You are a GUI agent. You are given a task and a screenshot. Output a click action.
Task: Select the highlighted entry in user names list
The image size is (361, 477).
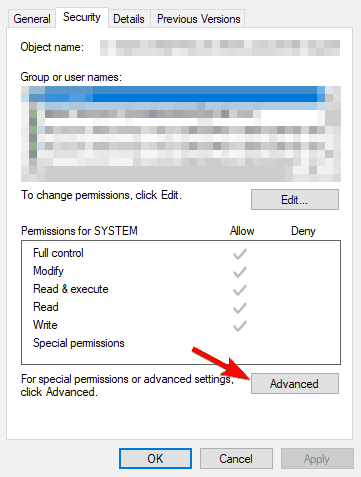click(x=173, y=94)
